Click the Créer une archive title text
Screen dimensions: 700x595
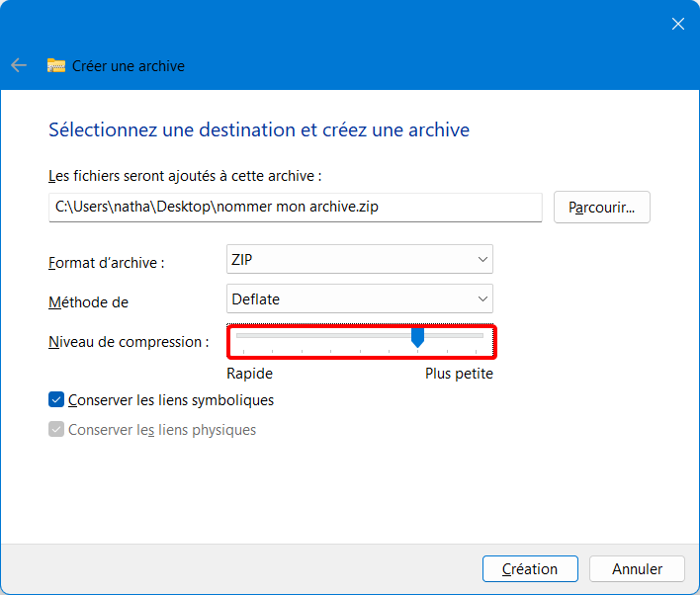pos(129,65)
